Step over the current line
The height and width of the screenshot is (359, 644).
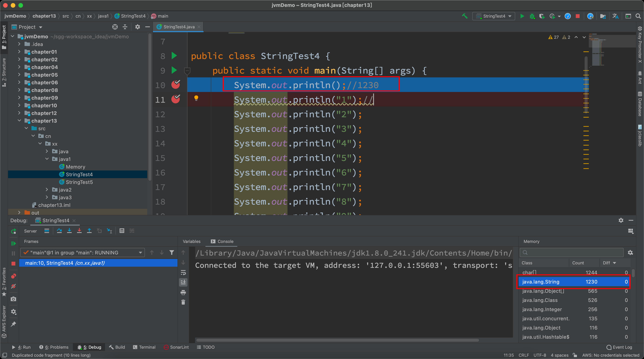[59, 231]
